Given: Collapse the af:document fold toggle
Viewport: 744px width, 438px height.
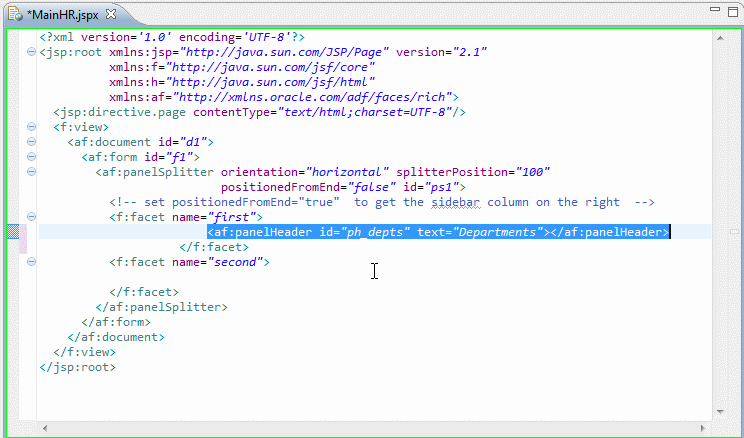Looking at the screenshot, I should (x=31, y=141).
